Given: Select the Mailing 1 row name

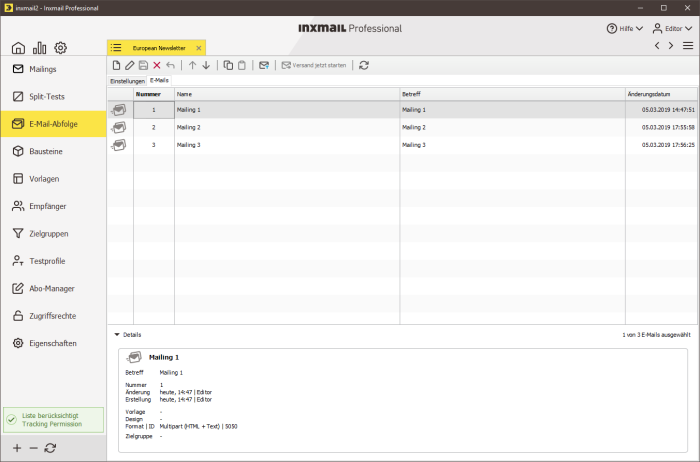Looking at the screenshot, I should coord(188,110).
